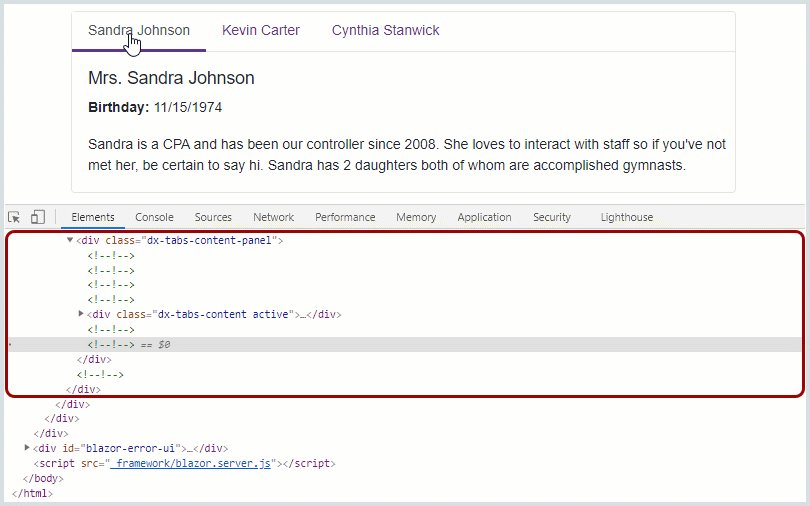Switch to the Sources panel

pos(213,217)
